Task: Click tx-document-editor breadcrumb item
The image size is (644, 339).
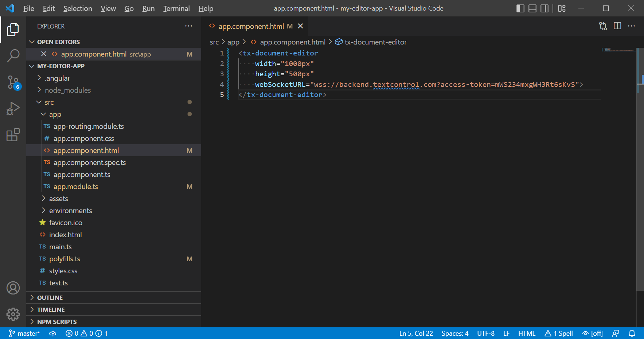Action: (x=371, y=42)
